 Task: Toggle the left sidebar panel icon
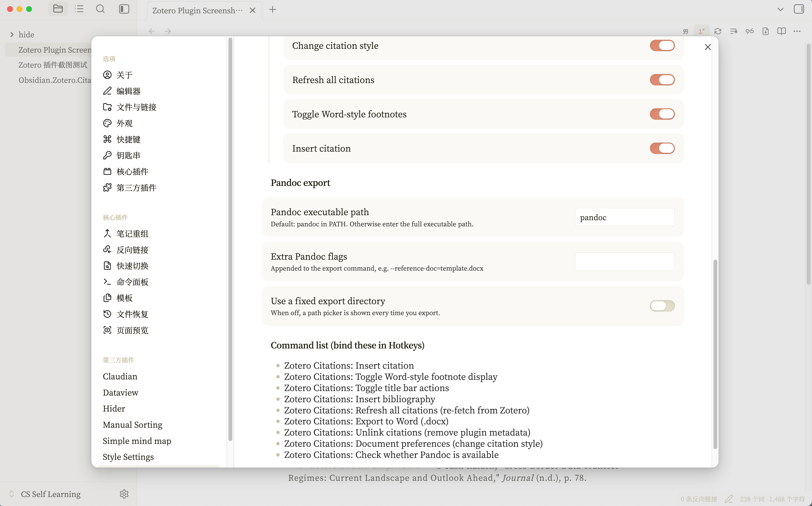[124, 9]
